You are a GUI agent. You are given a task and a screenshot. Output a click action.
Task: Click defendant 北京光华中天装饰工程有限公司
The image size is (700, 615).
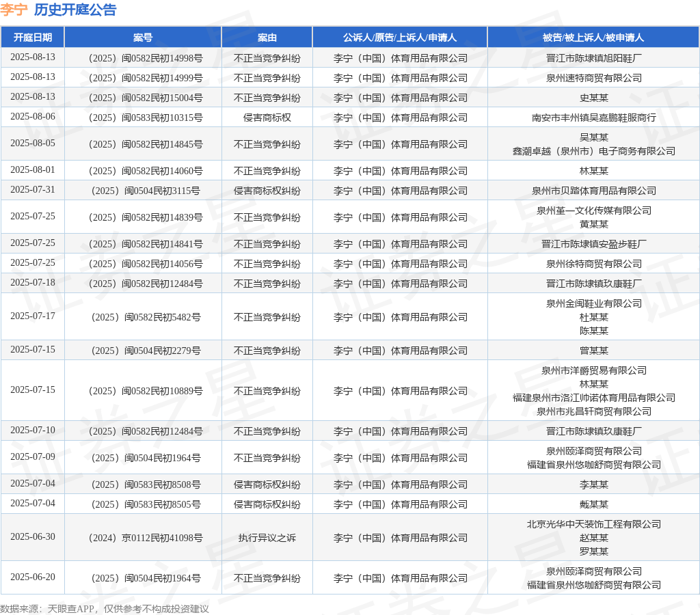594,524
